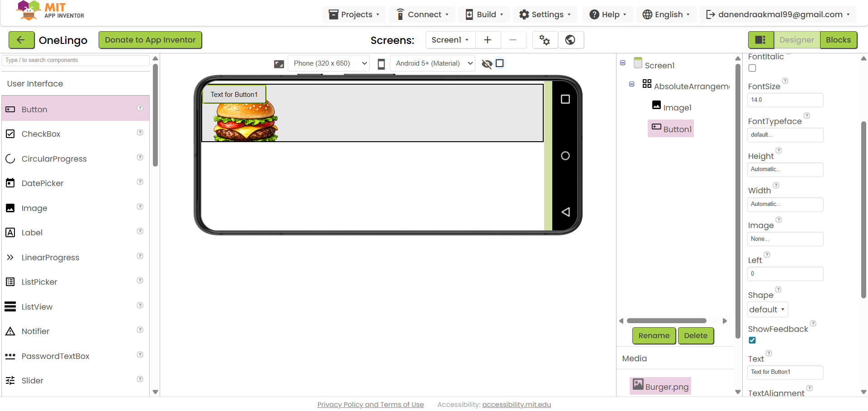Add a new screen with plus icon
868x411 pixels.
pyautogui.click(x=488, y=40)
